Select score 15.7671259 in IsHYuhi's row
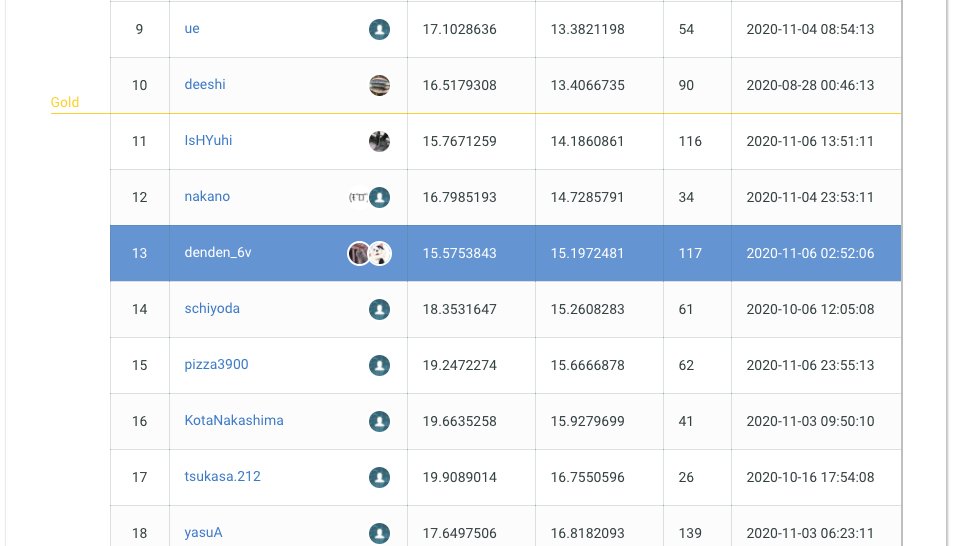This screenshot has width=975, height=546. pyautogui.click(x=460, y=141)
